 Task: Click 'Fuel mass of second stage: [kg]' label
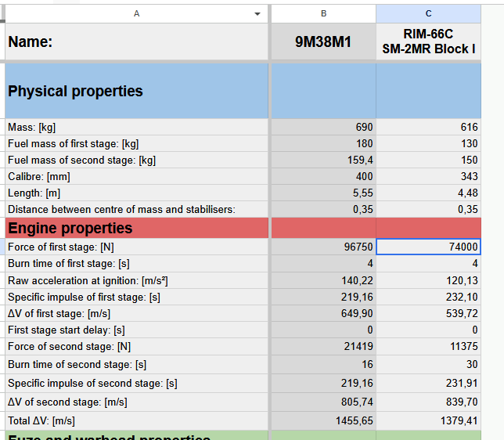81,160
